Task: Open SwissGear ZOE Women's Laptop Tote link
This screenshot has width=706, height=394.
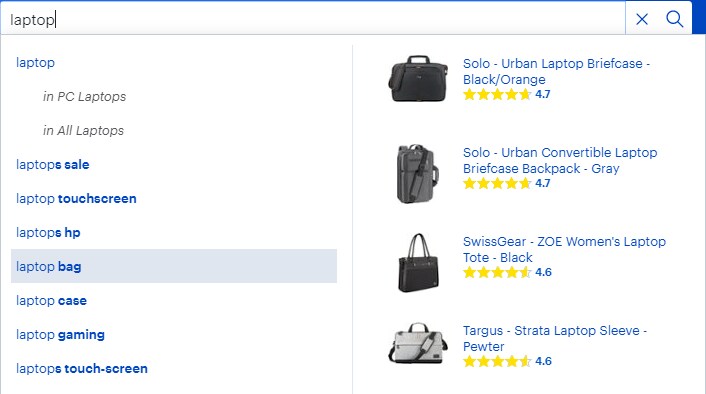Action: (x=564, y=249)
